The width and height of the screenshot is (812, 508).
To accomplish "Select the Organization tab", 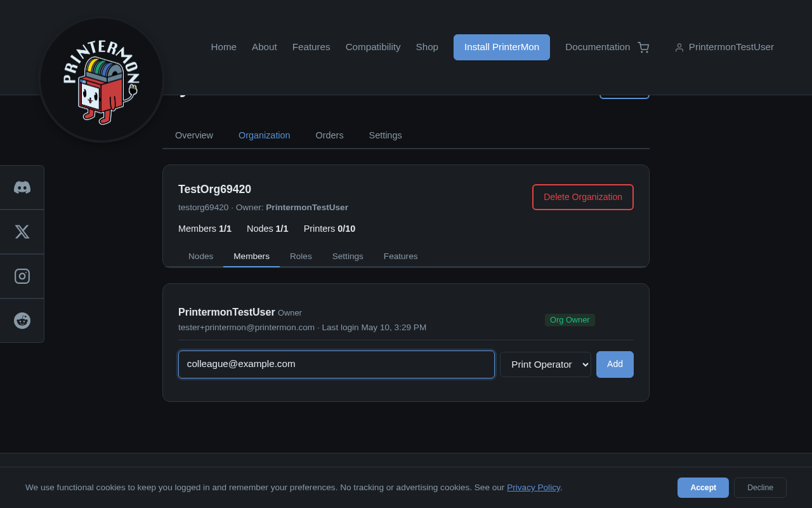I will (x=265, y=135).
